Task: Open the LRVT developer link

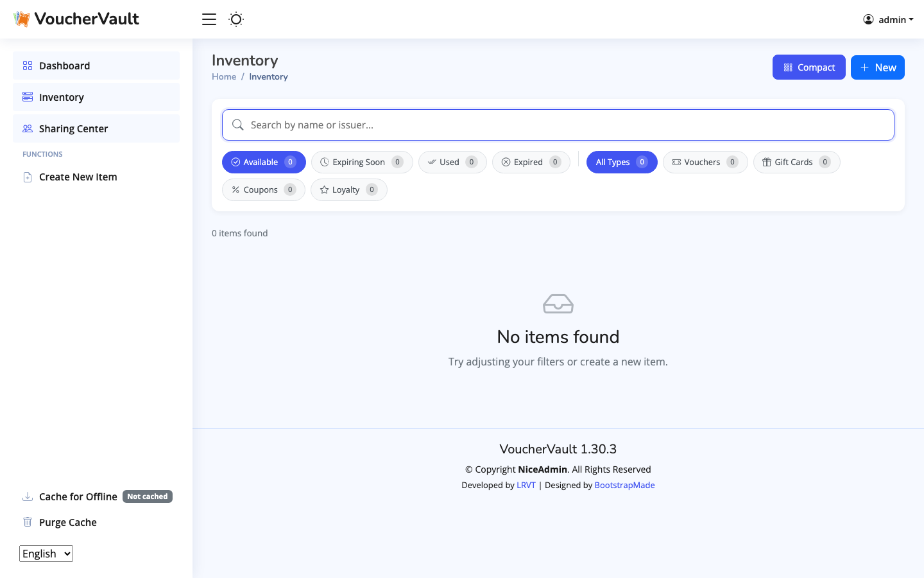Action: 526,485
